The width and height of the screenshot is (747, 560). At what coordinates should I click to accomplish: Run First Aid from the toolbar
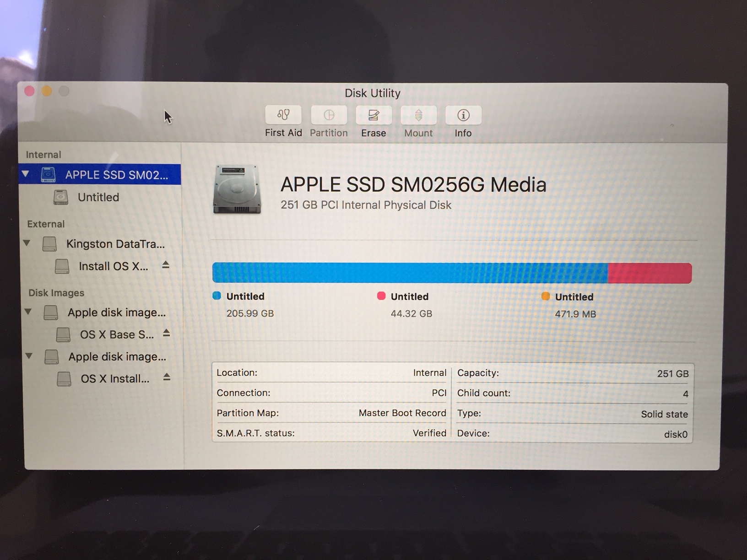pyautogui.click(x=283, y=115)
